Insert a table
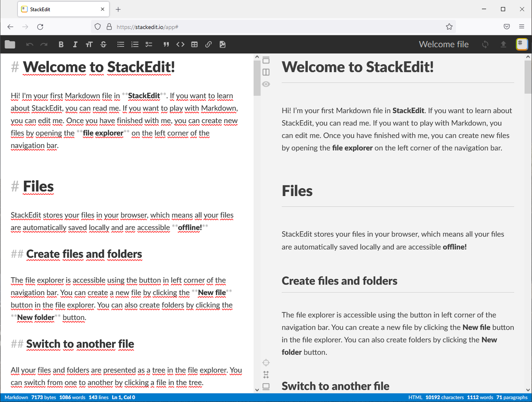Screen dimensions: 532x402 (194, 44)
